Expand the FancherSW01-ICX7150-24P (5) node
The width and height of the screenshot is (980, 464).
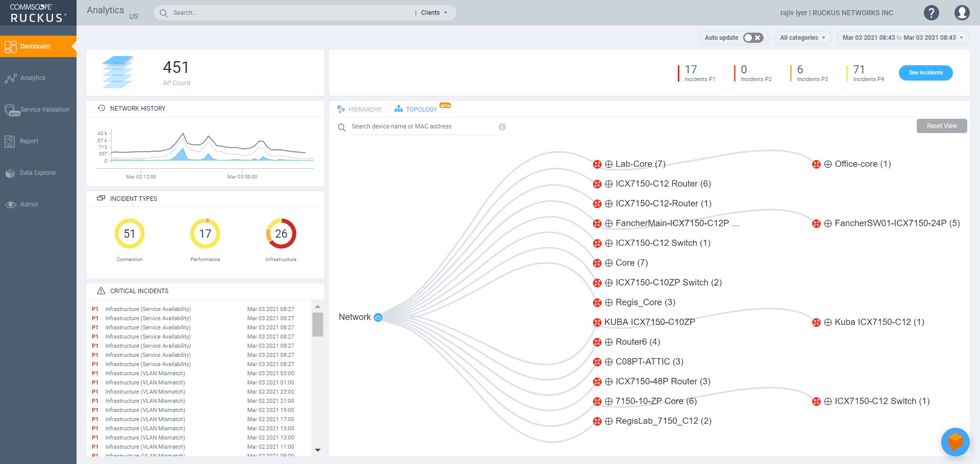click(828, 223)
